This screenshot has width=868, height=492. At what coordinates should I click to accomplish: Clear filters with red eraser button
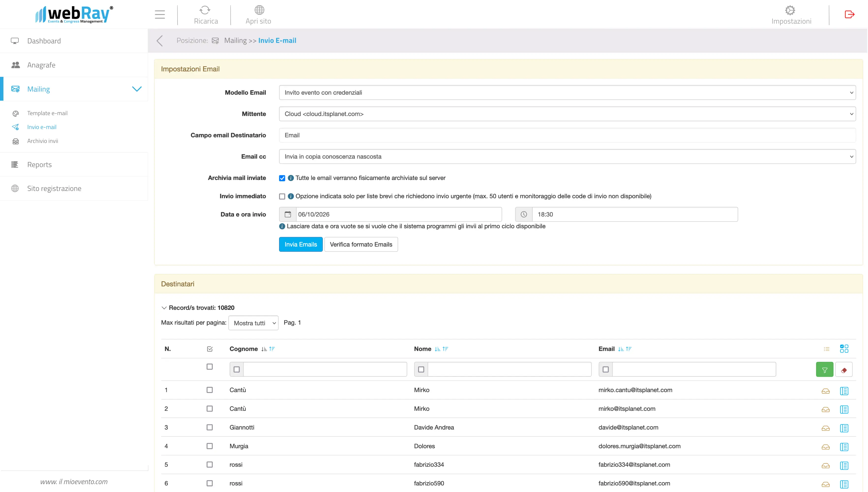tap(844, 370)
